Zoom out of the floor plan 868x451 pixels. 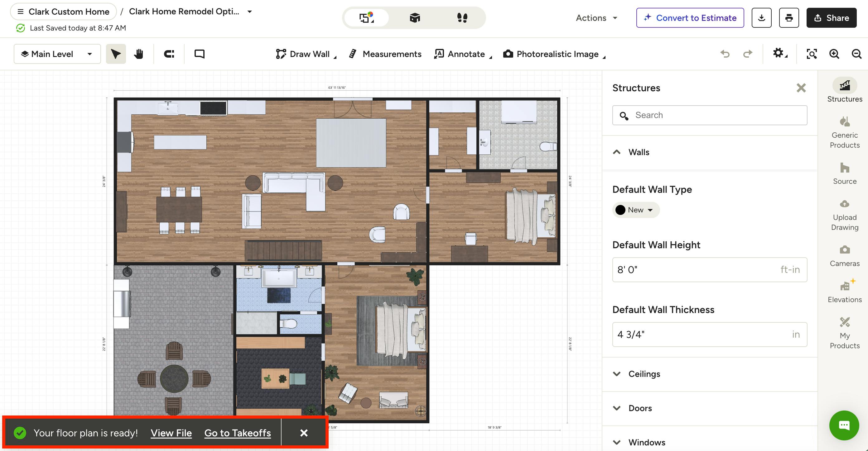pyautogui.click(x=856, y=54)
